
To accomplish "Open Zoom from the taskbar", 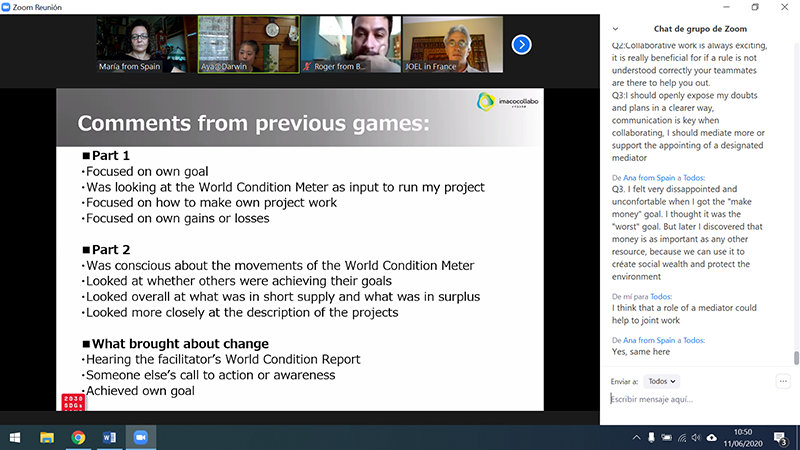I will tap(139, 438).
